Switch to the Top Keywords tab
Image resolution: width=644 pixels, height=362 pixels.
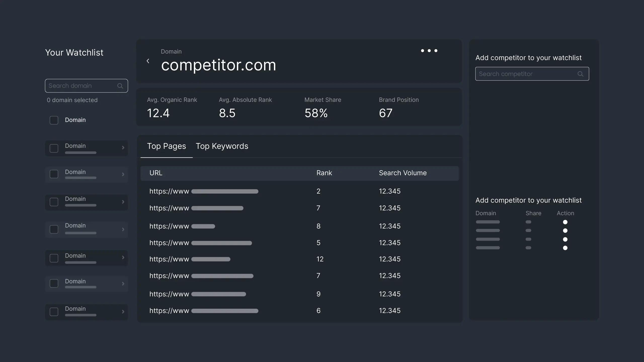click(222, 146)
